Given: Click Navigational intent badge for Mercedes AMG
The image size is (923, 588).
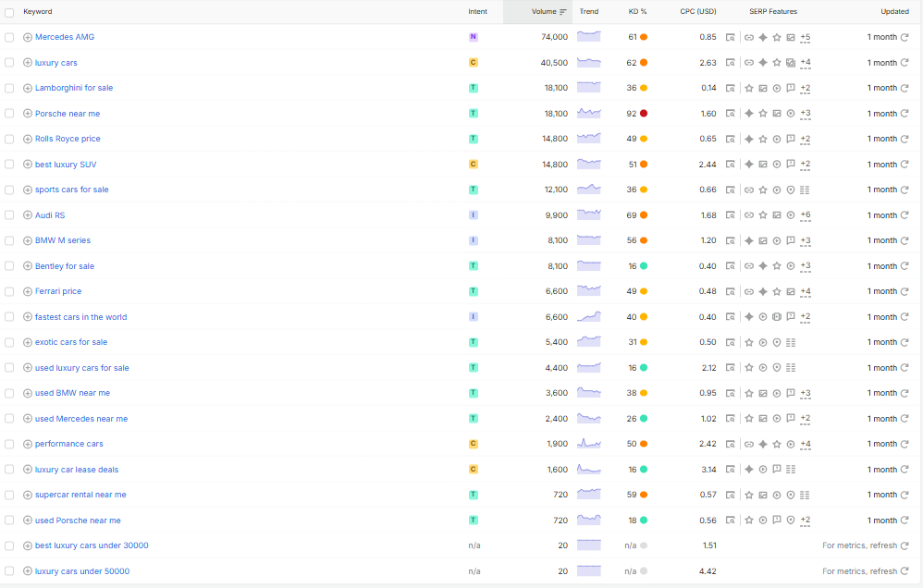Looking at the screenshot, I should pos(474,37).
